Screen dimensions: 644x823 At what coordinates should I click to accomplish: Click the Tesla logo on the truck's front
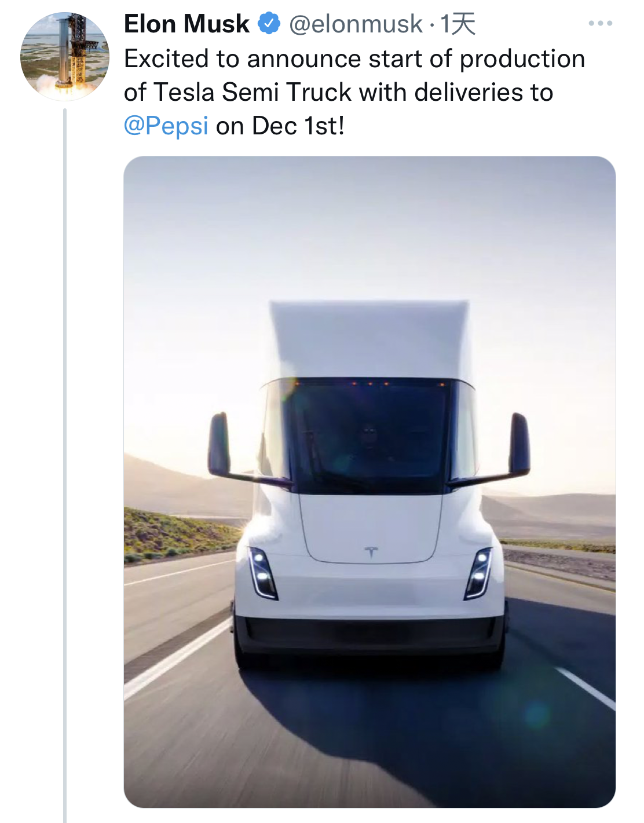click(371, 551)
